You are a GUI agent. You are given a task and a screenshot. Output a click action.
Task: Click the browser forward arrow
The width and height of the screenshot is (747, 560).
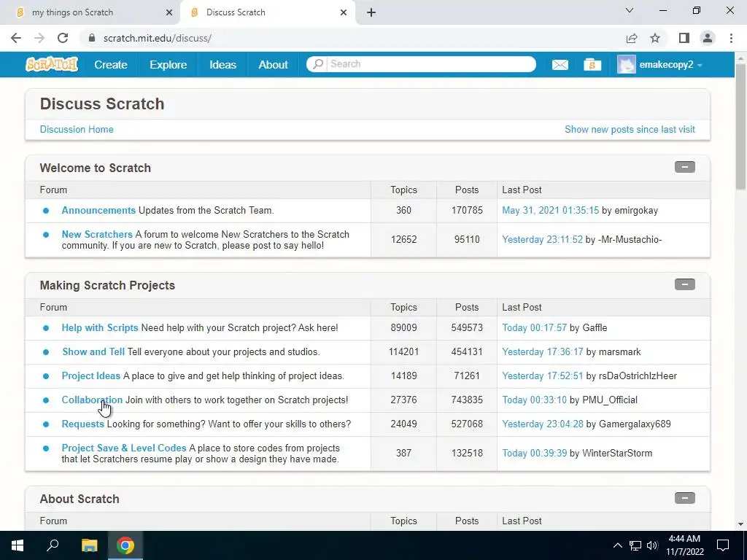[39, 38]
